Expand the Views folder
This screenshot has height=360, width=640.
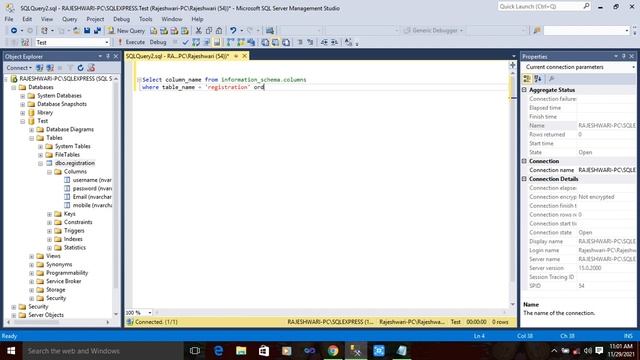pos(31,256)
